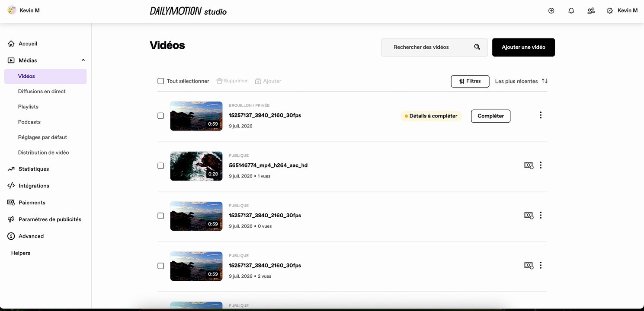644x311 pixels.
Task: Open the notifications bell
Action: [571, 11]
